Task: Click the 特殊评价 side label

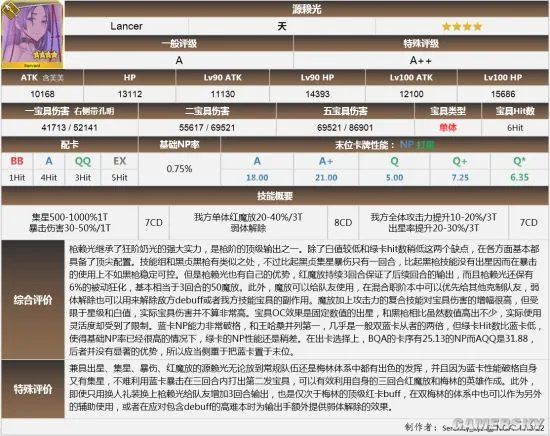Action: pyautogui.click(x=33, y=389)
